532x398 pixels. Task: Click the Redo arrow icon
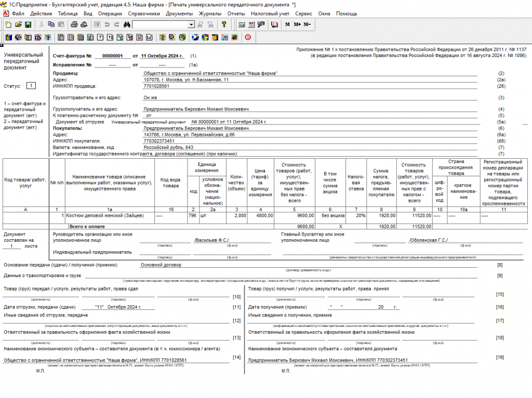[x=117, y=24]
